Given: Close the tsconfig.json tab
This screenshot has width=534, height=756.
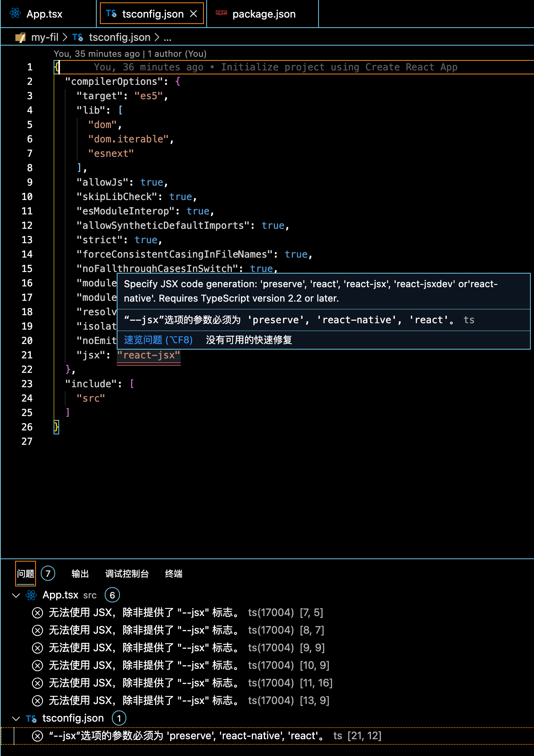Looking at the screenshot, I should coord(193,14).
